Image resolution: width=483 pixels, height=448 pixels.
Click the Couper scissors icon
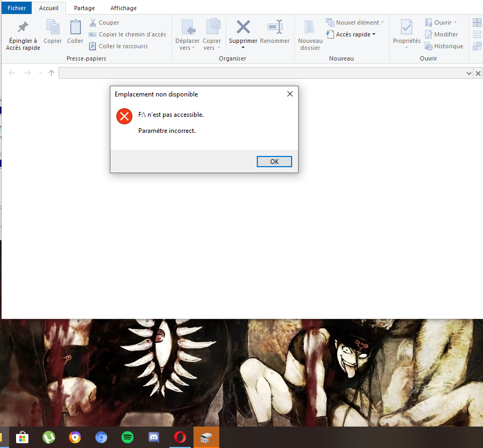click(93, 23)
